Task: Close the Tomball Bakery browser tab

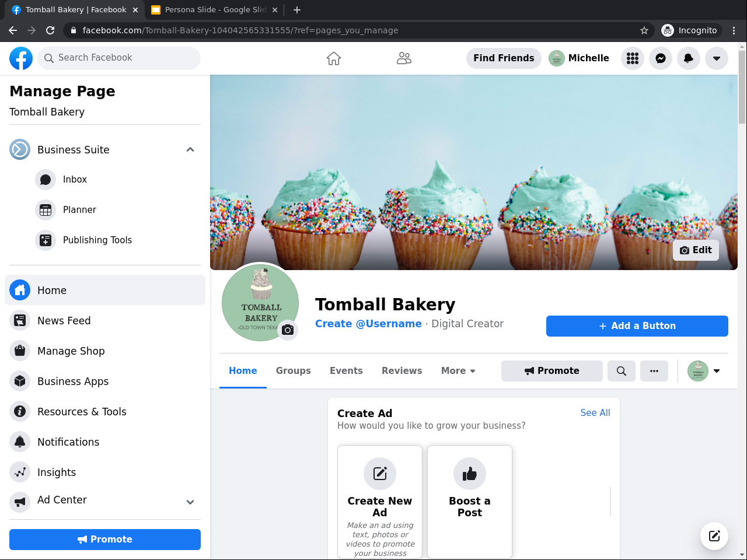Action: (135, 10)
